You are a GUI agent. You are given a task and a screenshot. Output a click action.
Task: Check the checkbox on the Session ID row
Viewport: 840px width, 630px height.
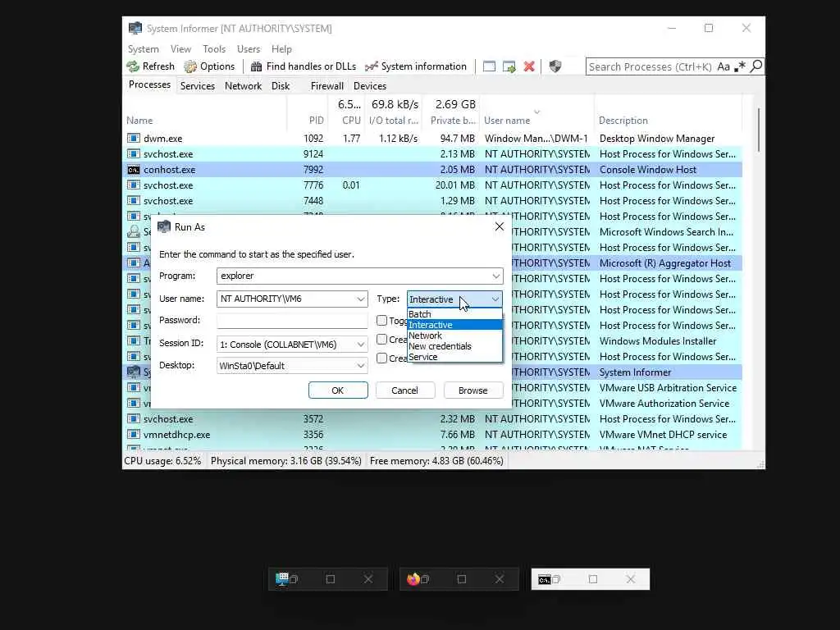click(382, 339)
